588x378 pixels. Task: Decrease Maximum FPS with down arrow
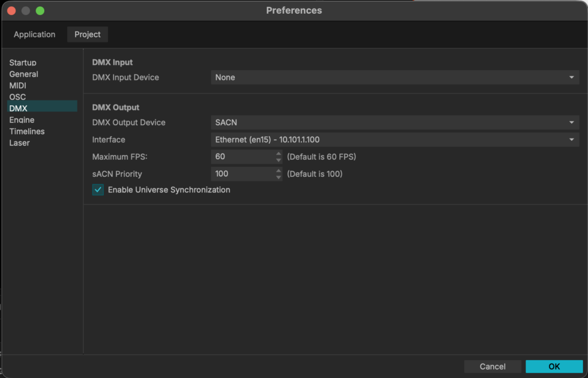pyautogui.click(x=279, y=160)
